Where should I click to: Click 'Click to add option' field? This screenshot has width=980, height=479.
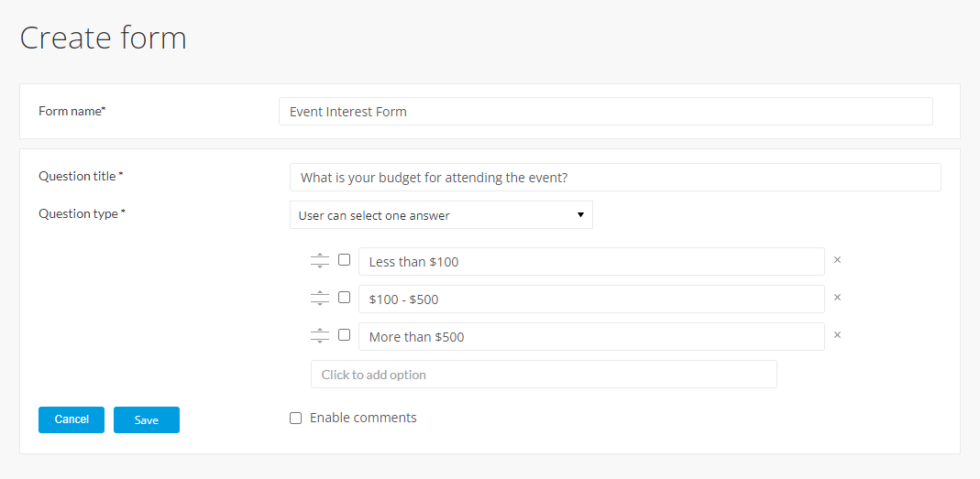[544, 374]
